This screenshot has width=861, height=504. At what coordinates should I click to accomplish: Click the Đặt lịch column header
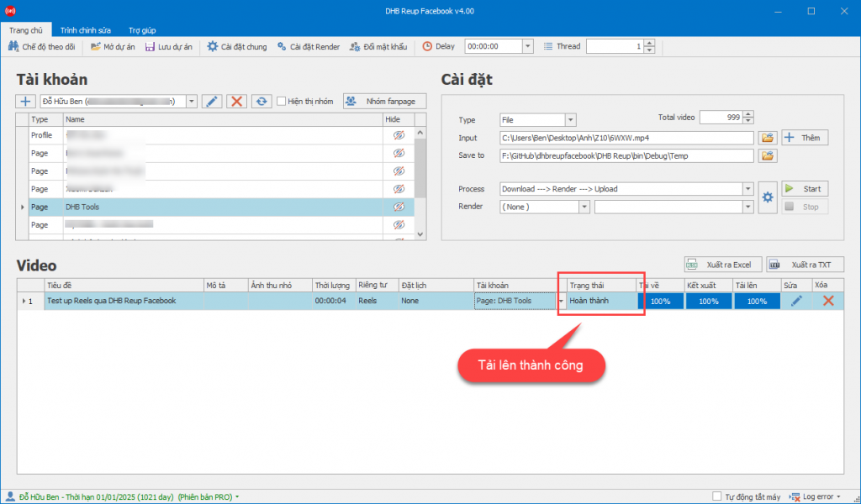pyautogui.click(x=436, y=285)
